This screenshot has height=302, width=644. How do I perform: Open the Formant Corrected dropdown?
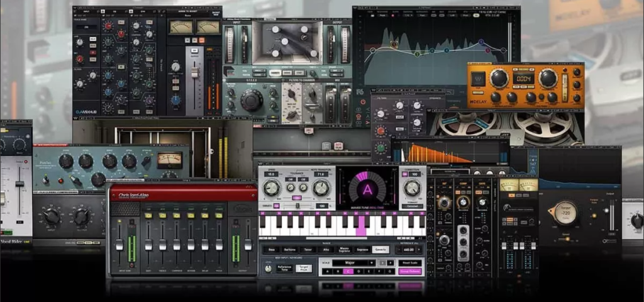point(412,206)
